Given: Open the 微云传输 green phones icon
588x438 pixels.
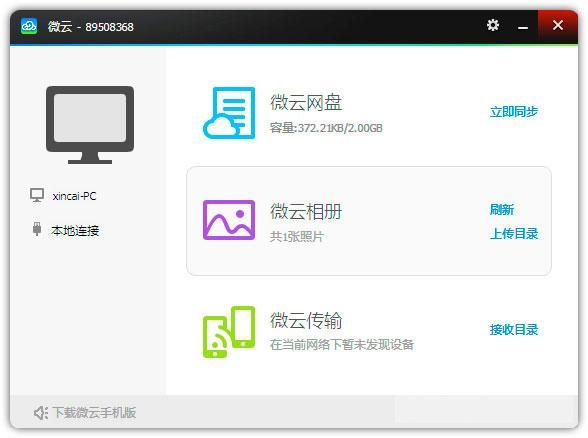Looking at the screenshot, I should tap(229, 332).
